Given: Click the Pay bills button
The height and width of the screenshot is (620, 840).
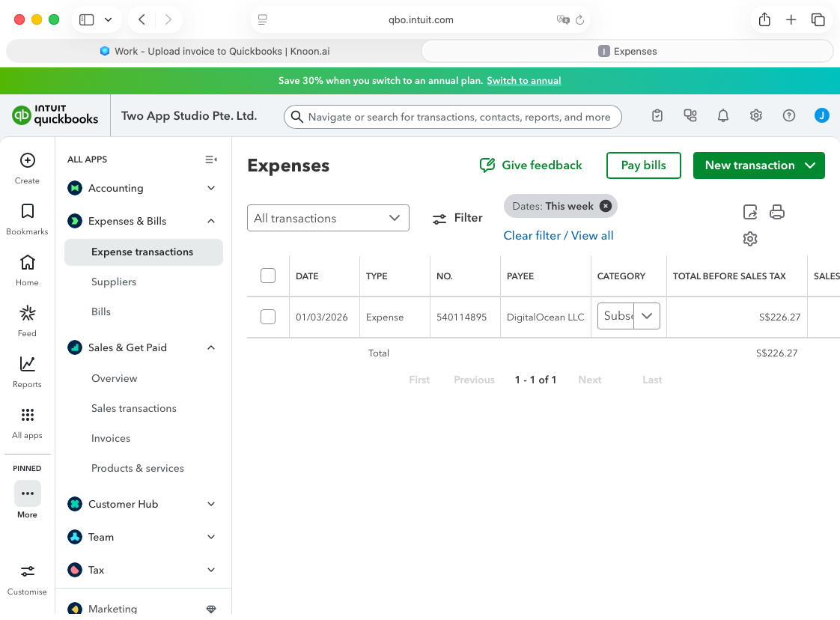Looking at the screenshot, I should 643,165.
